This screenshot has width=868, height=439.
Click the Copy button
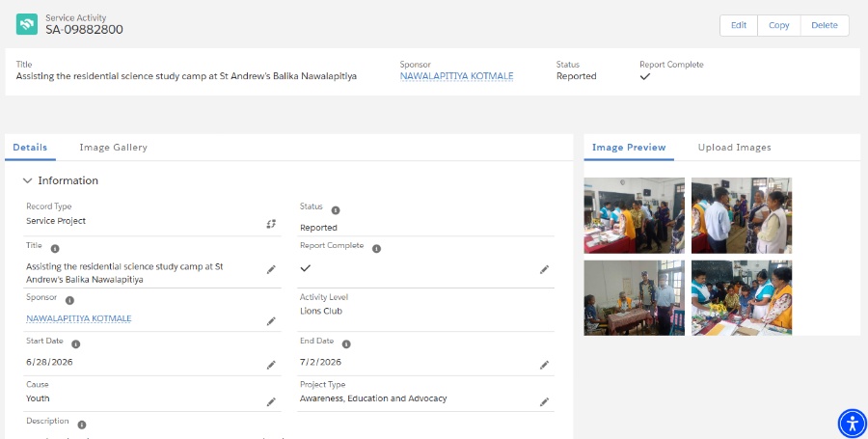coord(779,25)
